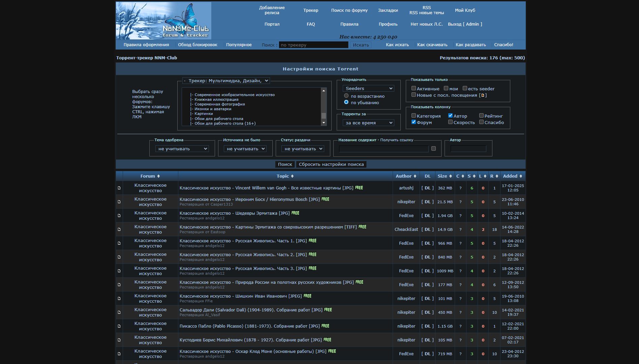
Task: Uncheck the Автор column checkbox
Action: point(450,116)
